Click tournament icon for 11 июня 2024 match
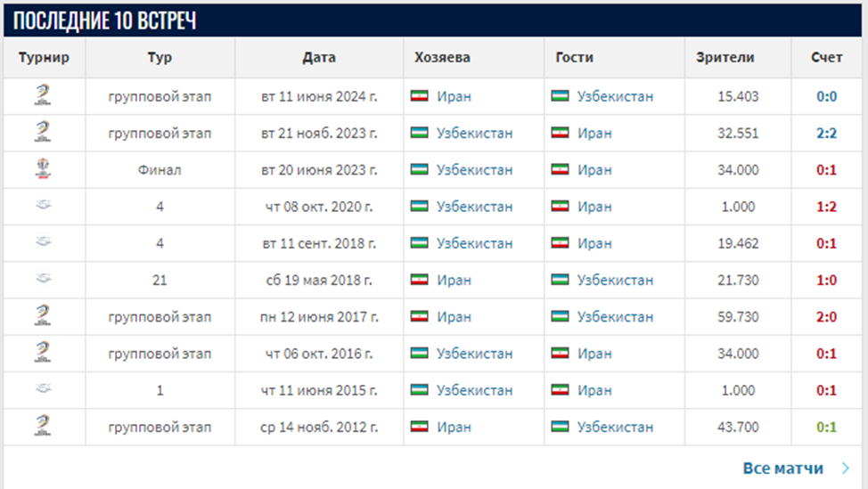Screen dimensions: 868x489 coord(42,95)
